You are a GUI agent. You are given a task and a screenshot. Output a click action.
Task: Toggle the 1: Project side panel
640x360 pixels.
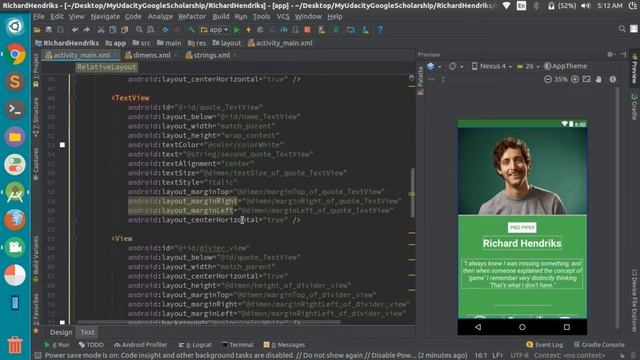coord(36,70)
